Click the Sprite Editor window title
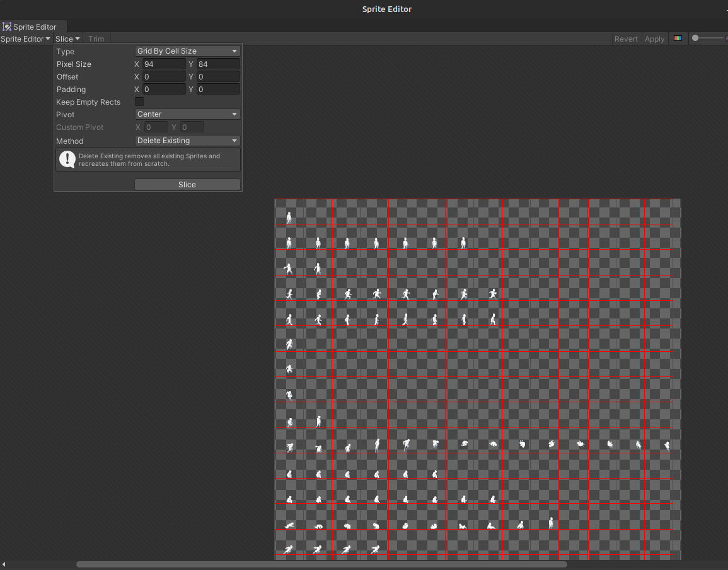This screenshot has width=728, height=570. pyautogui.click(x=387, y=9)
